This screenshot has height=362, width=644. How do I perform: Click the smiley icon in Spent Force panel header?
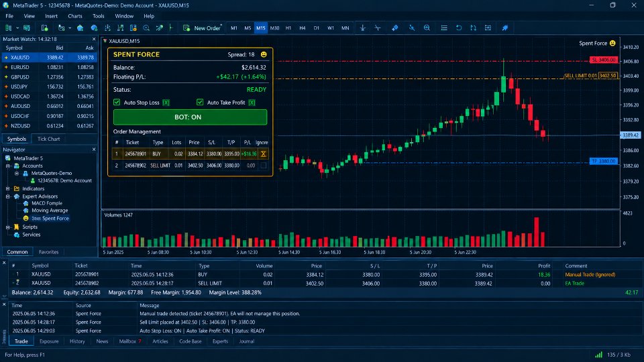point(264,54)
